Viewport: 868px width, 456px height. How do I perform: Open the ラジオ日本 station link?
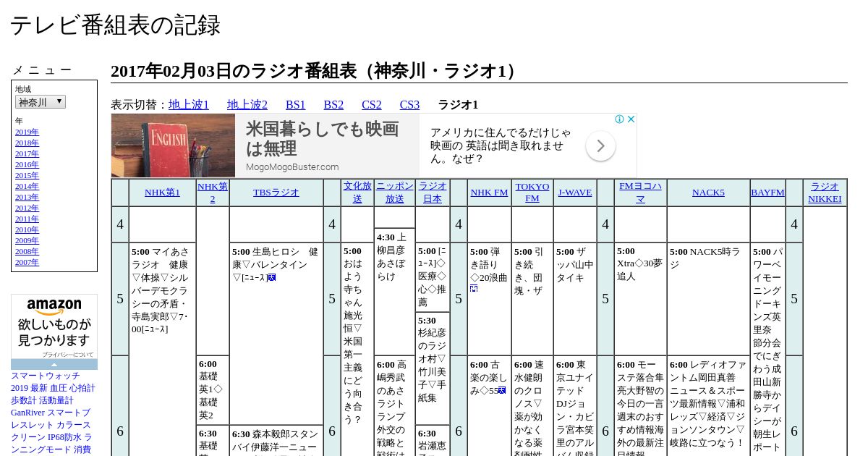click(433, 193)
